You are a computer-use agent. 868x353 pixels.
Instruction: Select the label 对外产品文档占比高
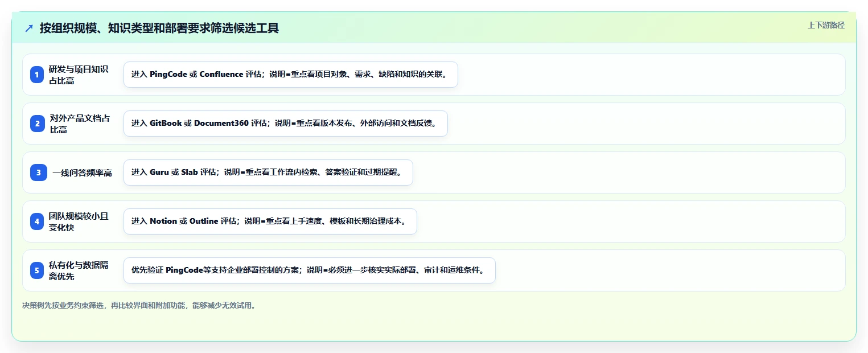coord(79,124)
